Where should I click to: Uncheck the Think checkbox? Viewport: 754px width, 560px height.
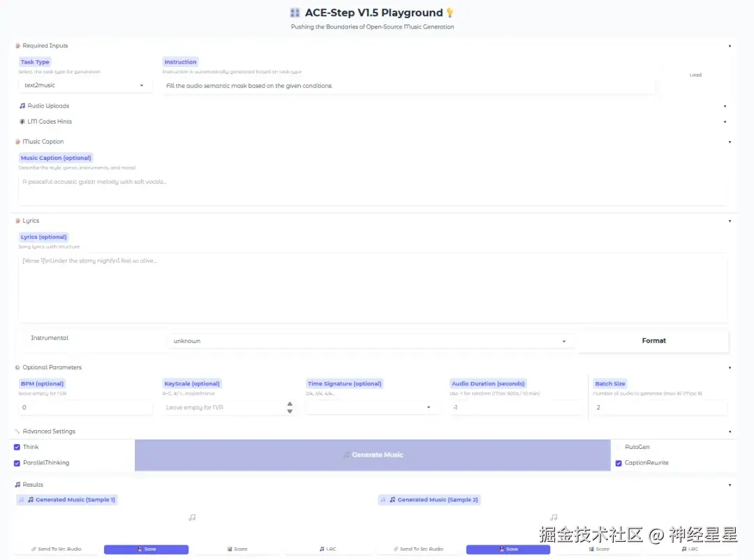(17, 448)
